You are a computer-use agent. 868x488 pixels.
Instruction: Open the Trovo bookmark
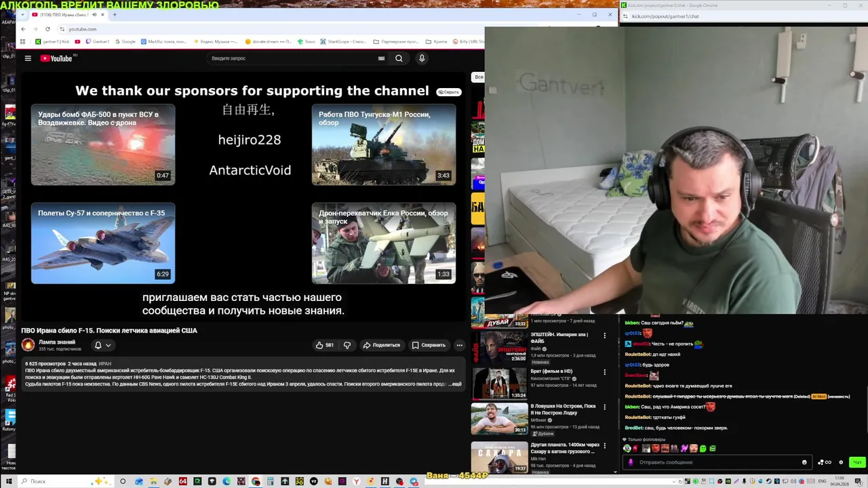pyautogui.click(x=306, y=41)
